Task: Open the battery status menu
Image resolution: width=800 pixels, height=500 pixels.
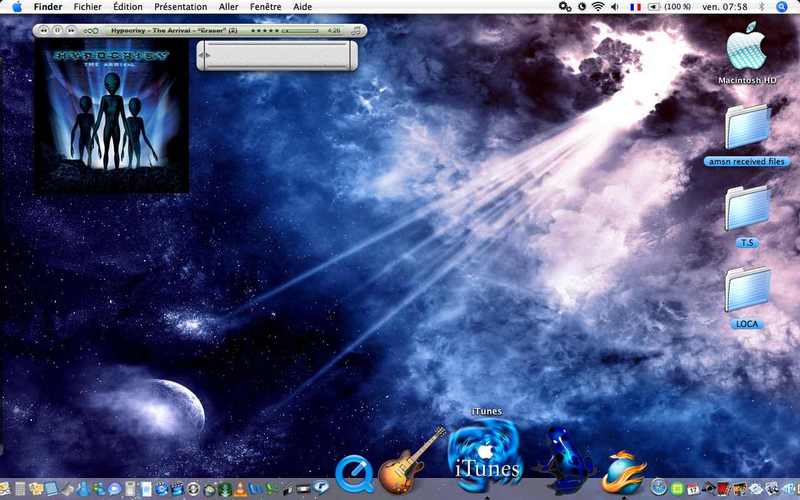Action: tap(669, 7)
